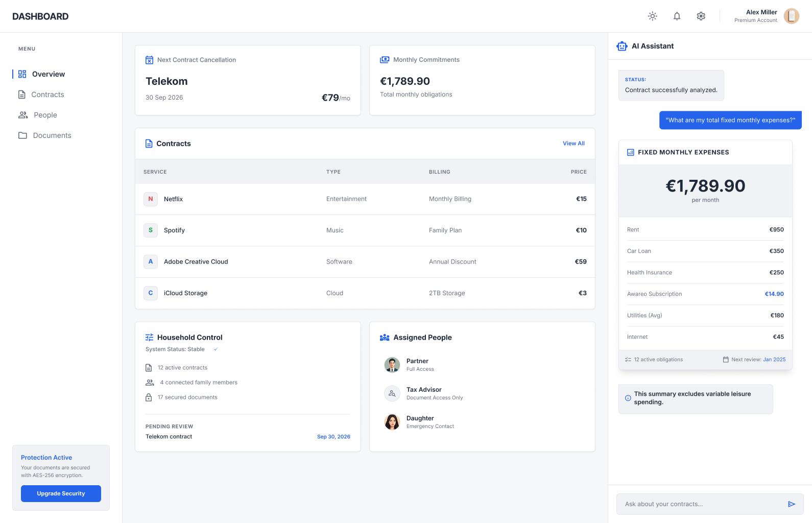Viewport: 812px width, 523px height.
Task: Open settings gear icon in header
Action: (x=701, y=16)
